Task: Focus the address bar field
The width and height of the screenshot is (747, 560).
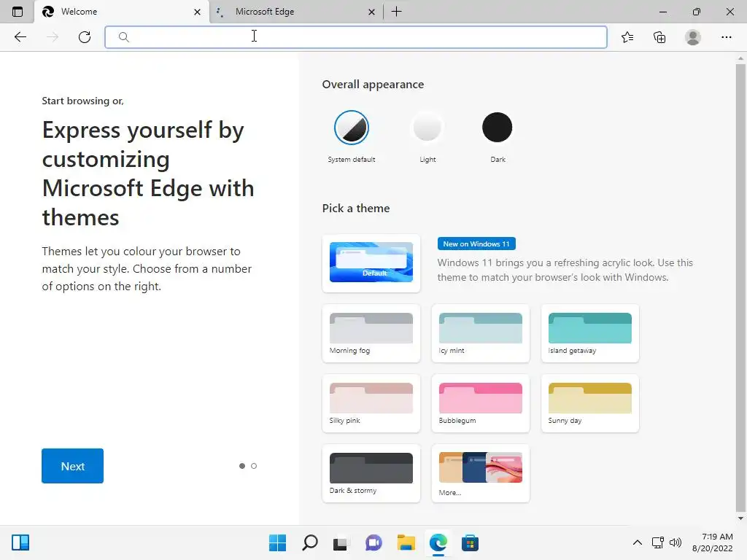Action: click(x=356, y=37)
